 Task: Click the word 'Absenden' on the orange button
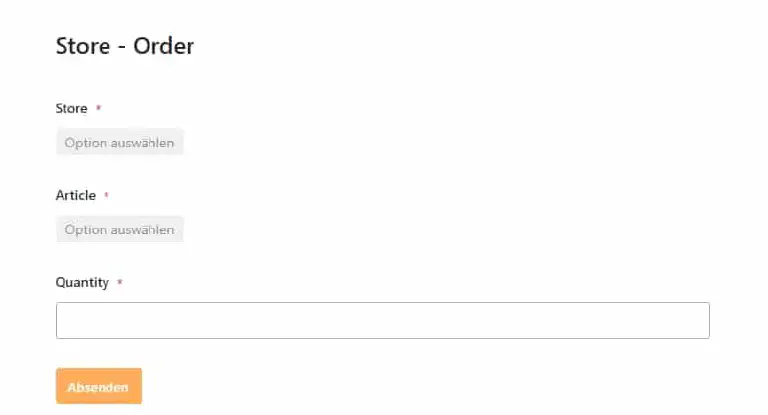[98, 387]
